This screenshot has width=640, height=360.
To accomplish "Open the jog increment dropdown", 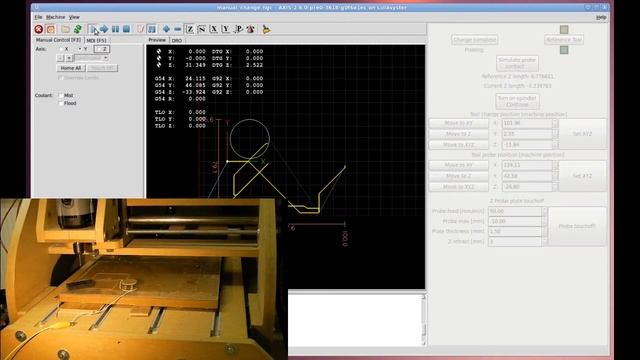I will pos(91,58).
